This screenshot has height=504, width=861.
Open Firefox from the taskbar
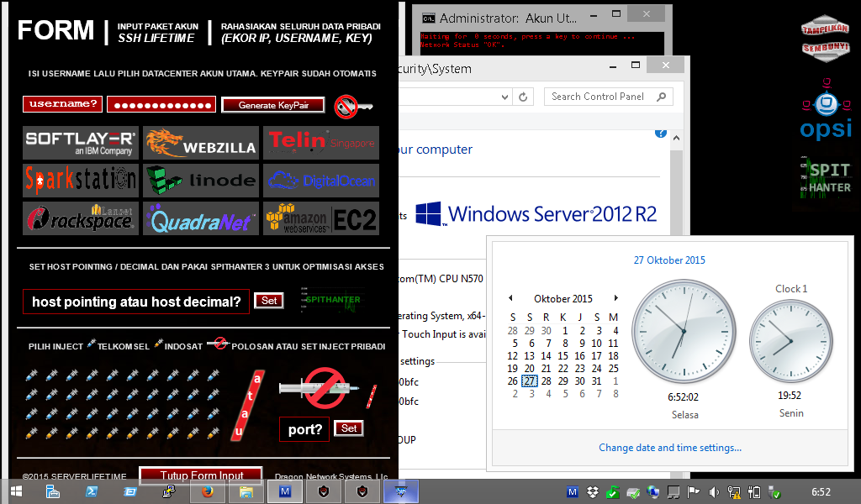click(x=207, y=492)
